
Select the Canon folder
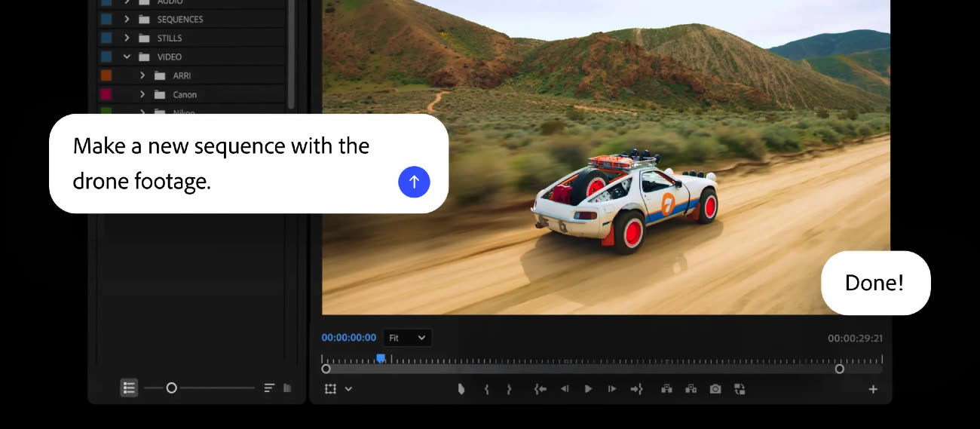[x=185, y=94]
